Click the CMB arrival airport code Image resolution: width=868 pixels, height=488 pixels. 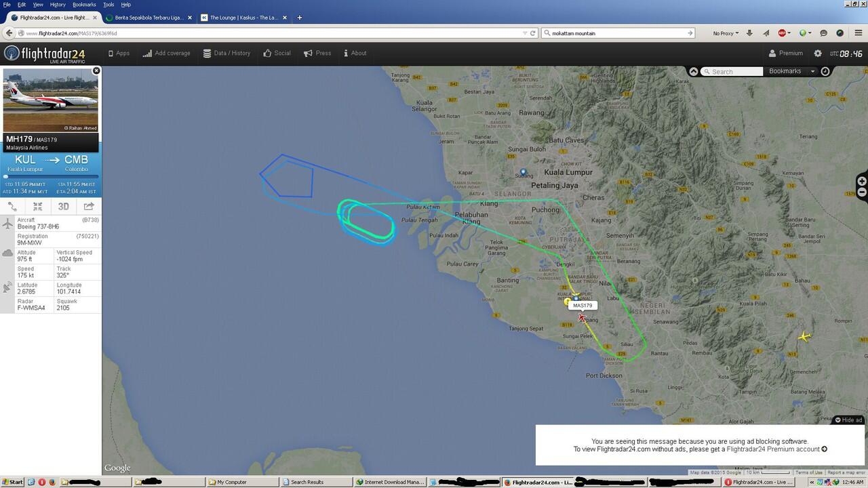click(x=76, y=160)
